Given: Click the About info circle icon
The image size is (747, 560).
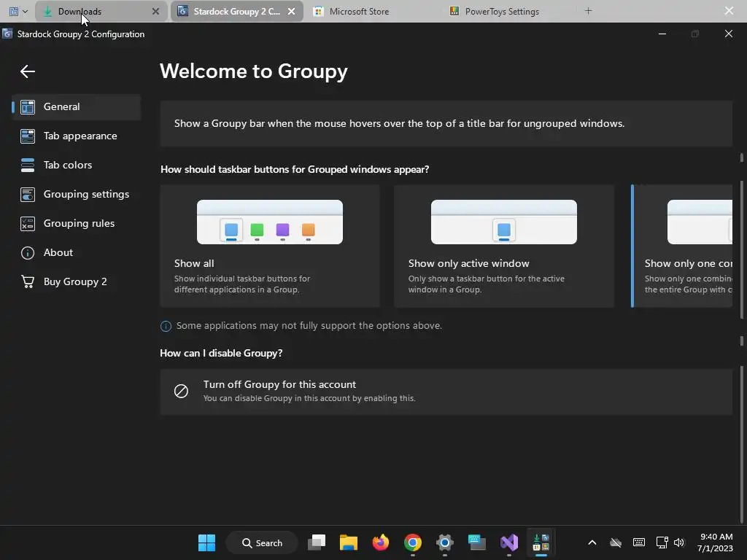Looking at the screenshot, I should click(28, 252).
